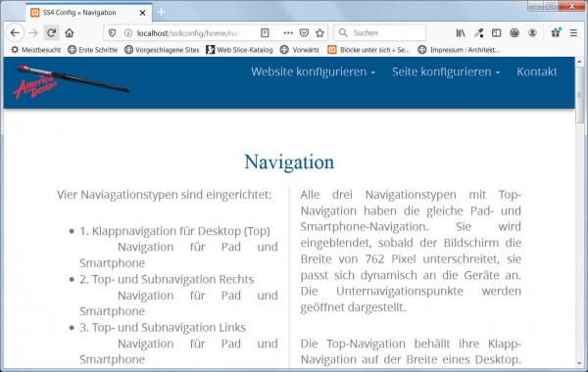Viewport: 588px width, 372px height.
Task: Open the What's New gift icon
Action: point(556,32)
